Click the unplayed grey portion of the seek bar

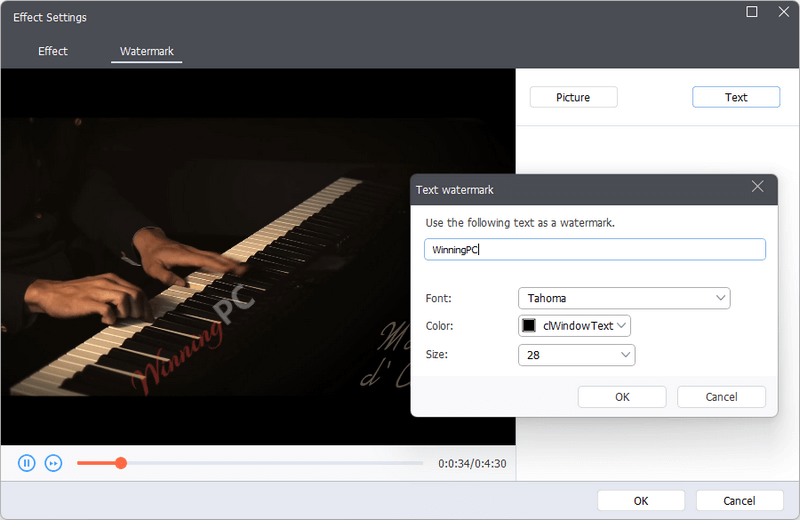click(x=275, y=463)
